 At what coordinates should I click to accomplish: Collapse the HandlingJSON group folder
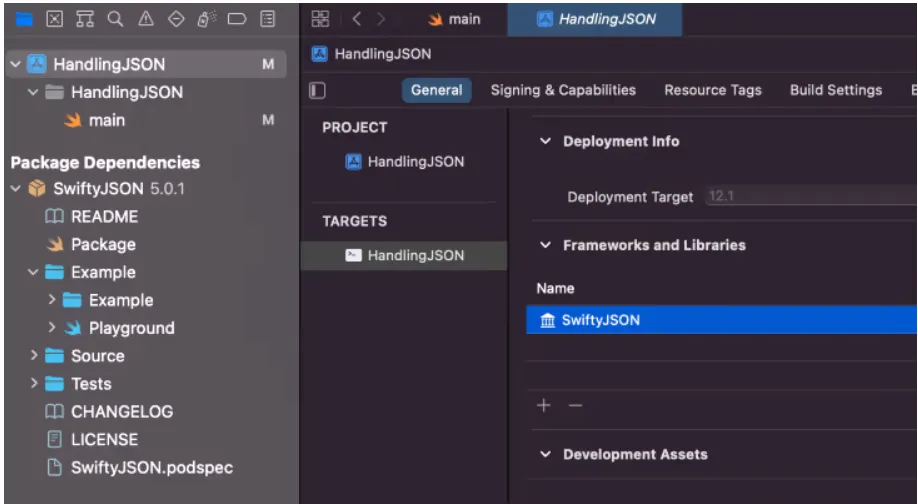point(33,92)
